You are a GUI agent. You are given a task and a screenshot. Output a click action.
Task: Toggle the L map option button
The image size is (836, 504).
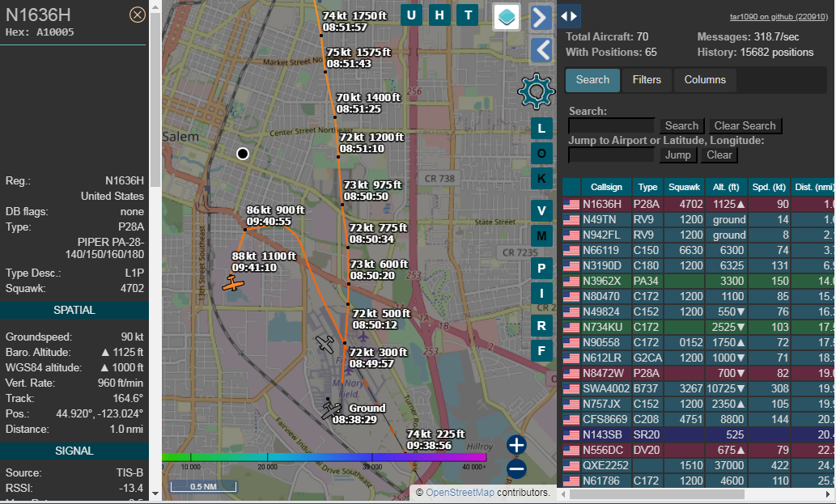(541, 129)
